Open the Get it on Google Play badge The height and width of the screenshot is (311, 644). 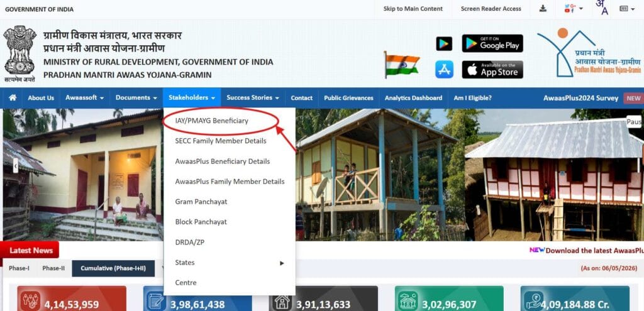[492, 43]
